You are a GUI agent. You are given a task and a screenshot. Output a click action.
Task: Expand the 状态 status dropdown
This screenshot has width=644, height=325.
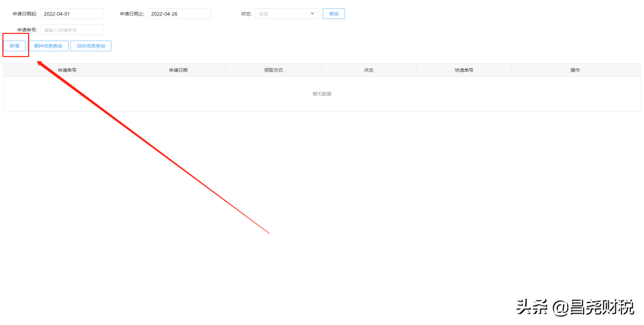click(x=286, y=14)
